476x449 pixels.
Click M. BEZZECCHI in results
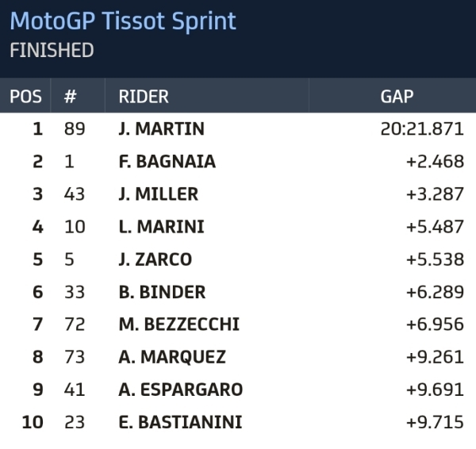(178, 324)
